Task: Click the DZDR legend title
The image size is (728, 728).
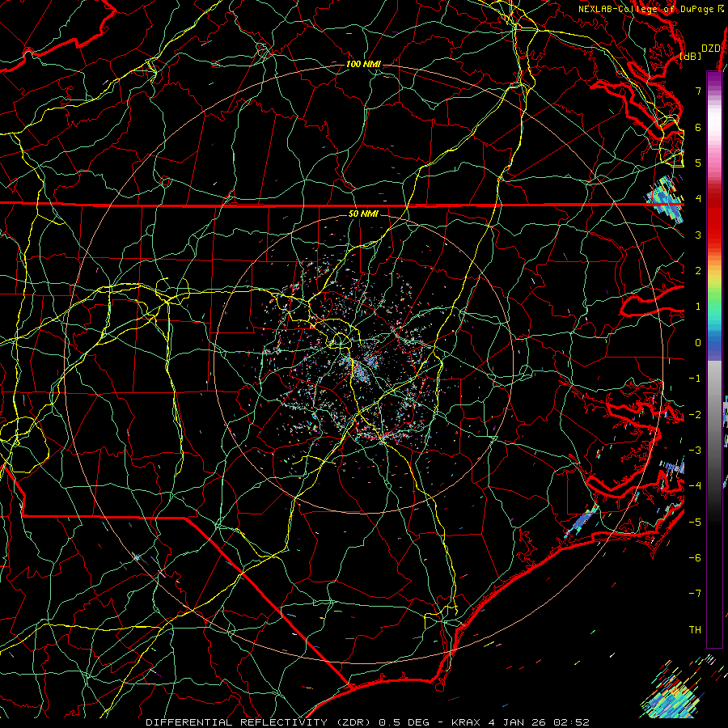Action: [x=711, y=49]
